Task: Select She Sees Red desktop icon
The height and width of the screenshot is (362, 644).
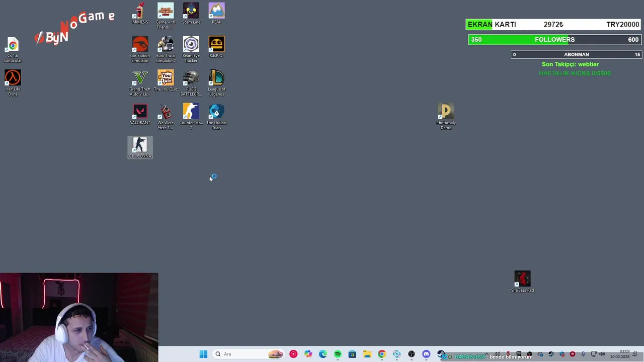Action: click(x=522, y=282)
